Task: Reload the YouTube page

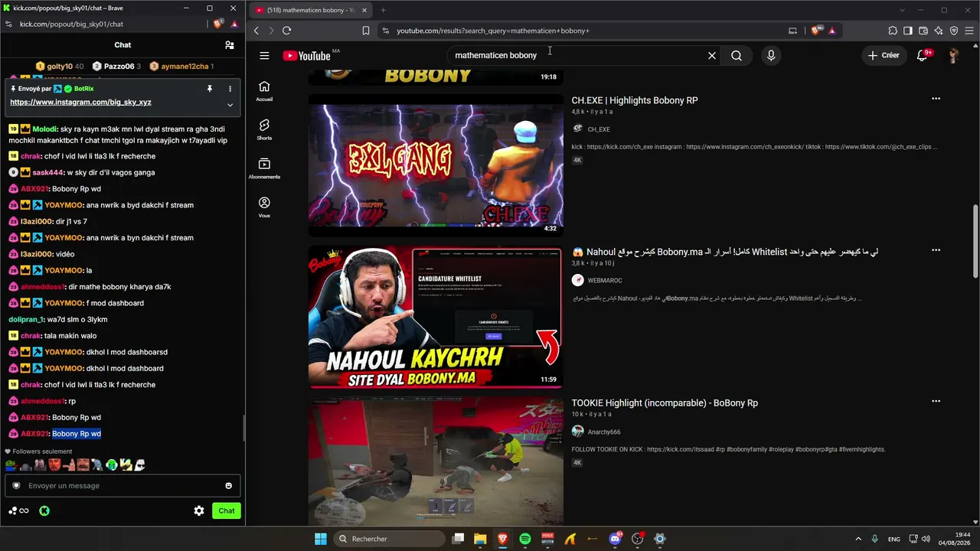Action: [x=286, y=31]
